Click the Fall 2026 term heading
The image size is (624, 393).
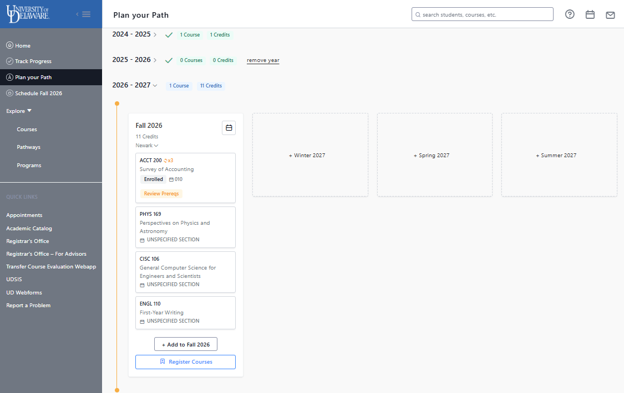pyautogui.click(x=149, y=126)
